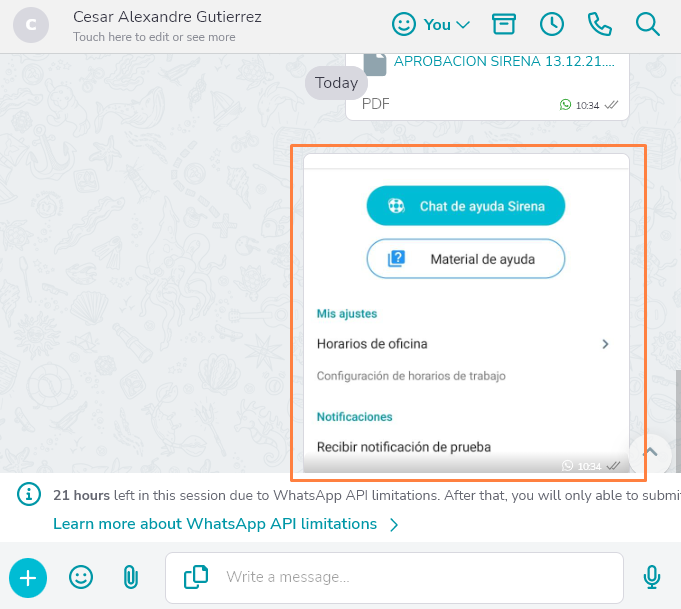Open the You assignee dropdown

[x=446, y=25]
